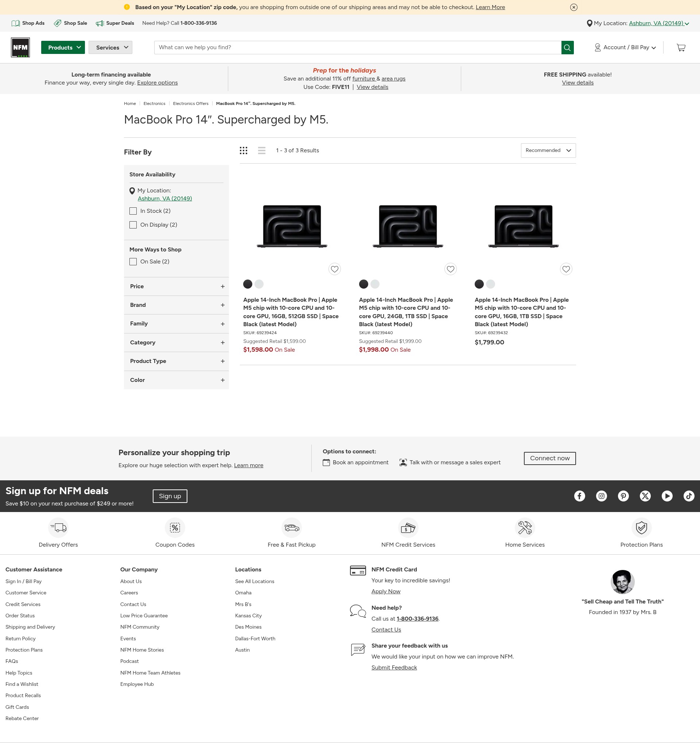Open NFM X (Twitter) icon
The image size is (700, 750).
coord(645,496)
